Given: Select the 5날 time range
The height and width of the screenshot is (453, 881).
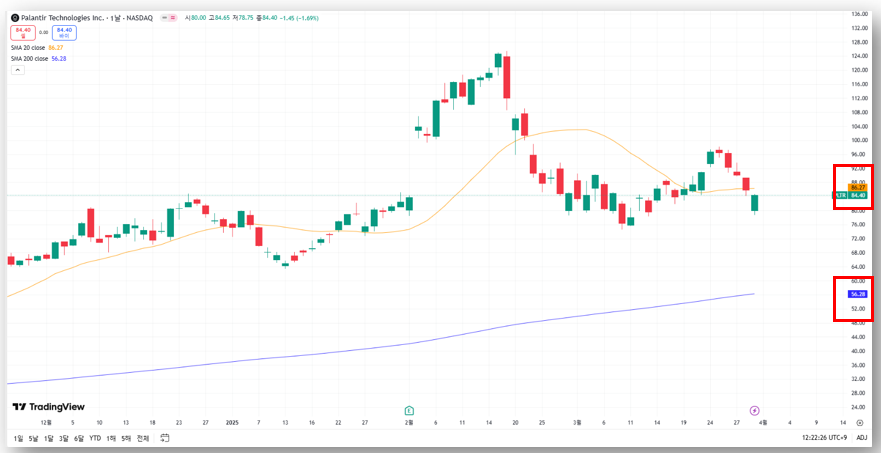Looking at the screenshot, I should (33, 438).
